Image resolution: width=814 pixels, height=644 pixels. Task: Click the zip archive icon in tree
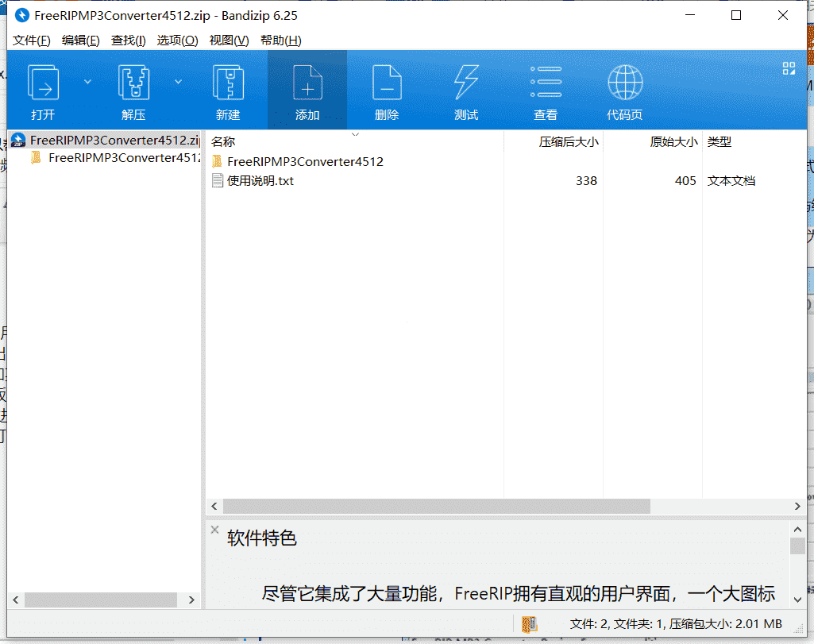point(18,140)
